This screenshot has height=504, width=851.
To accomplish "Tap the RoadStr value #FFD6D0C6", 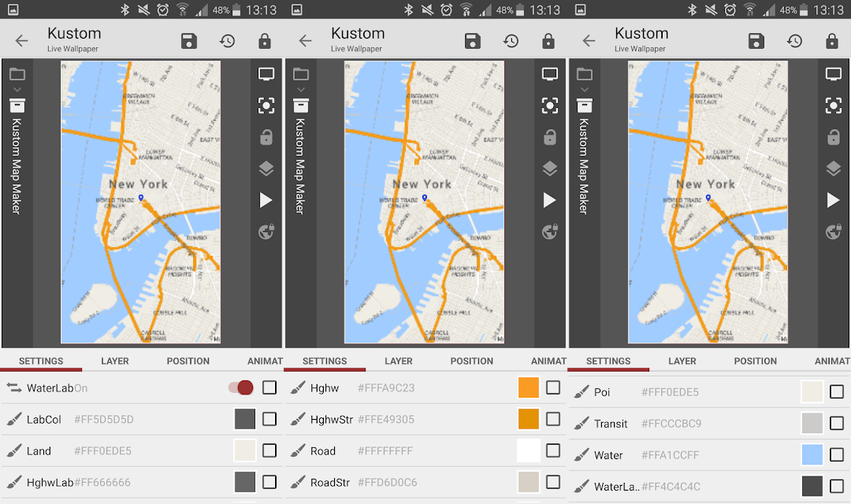I will tap(388, 482).
